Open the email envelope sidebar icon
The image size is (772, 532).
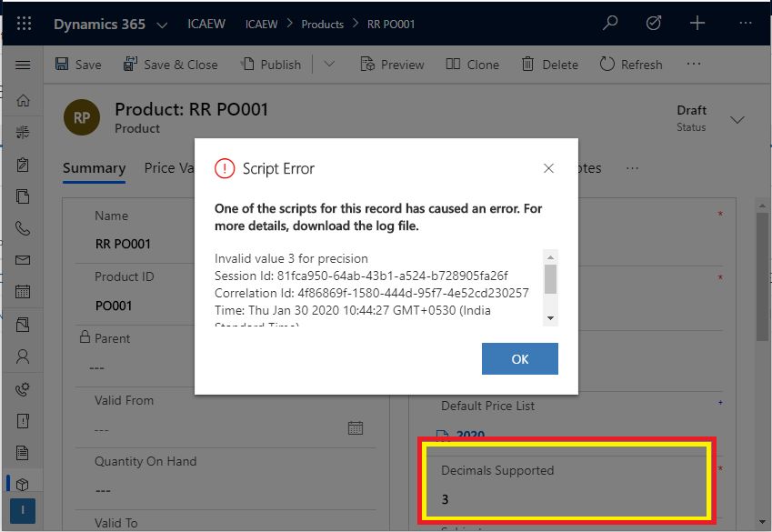pos(23,260)
